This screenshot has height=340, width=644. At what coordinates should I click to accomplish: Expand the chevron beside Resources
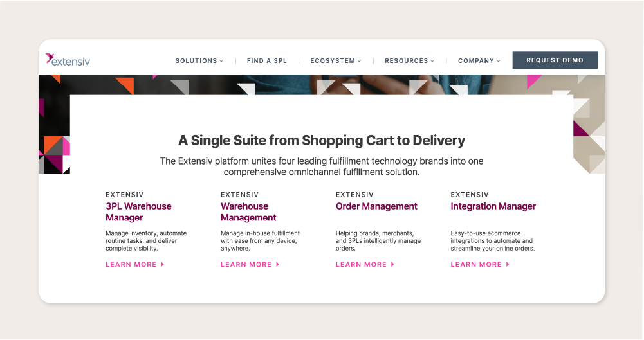pos(432,61)
